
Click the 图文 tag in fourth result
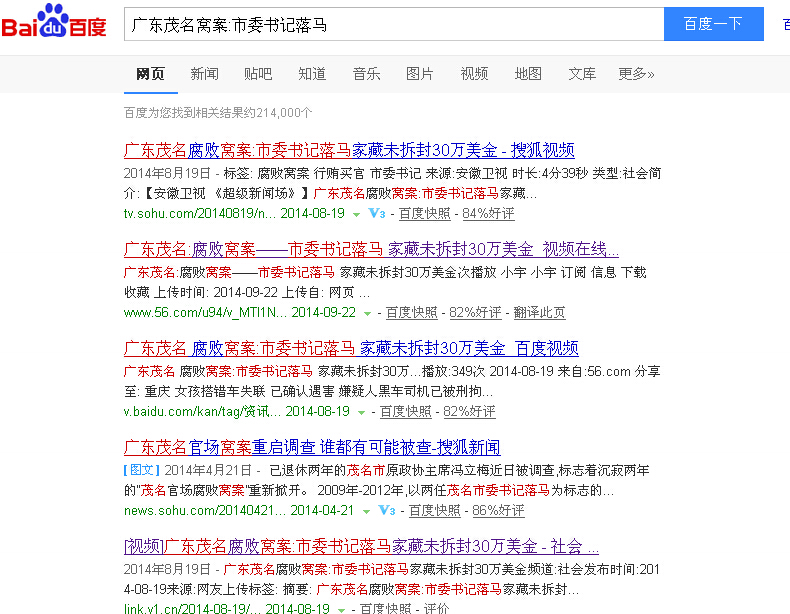click(x=139, y=469)
